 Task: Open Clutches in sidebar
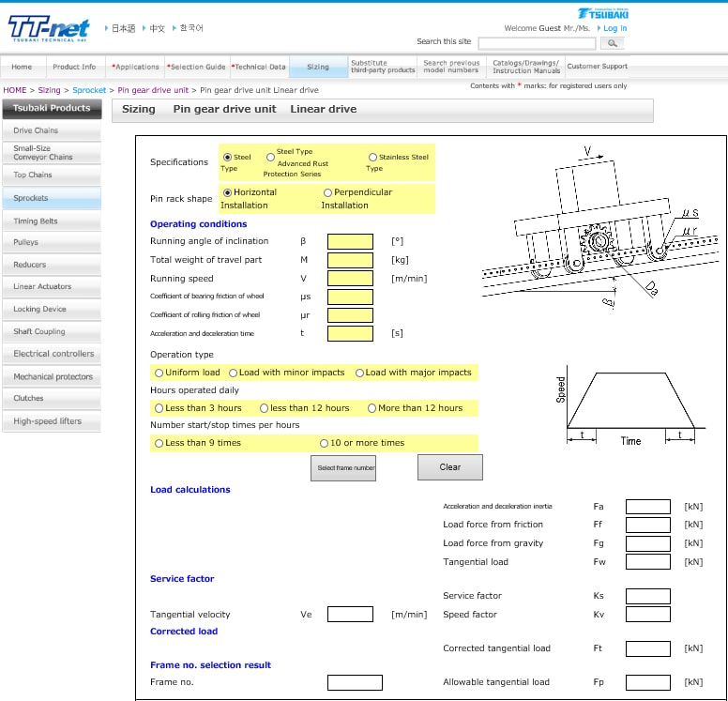tap(52, 399)
